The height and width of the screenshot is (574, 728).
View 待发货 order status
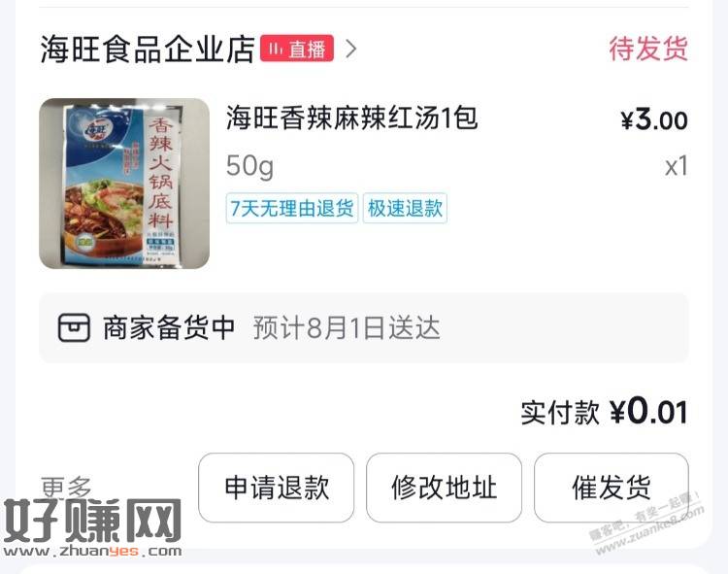click(648, 49)
